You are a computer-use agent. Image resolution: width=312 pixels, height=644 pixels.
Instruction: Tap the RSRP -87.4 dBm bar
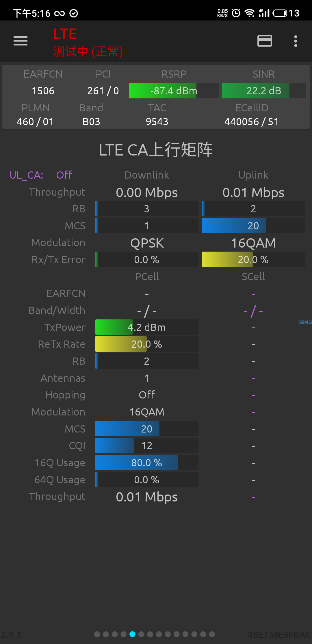174,91
